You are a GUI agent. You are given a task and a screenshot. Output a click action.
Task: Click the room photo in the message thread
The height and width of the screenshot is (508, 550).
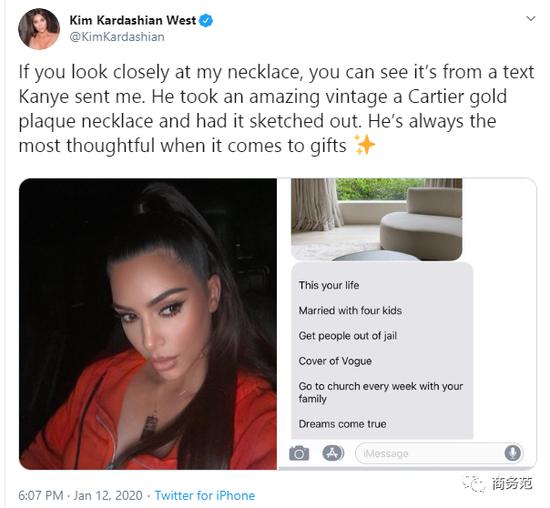pos(377,219)
